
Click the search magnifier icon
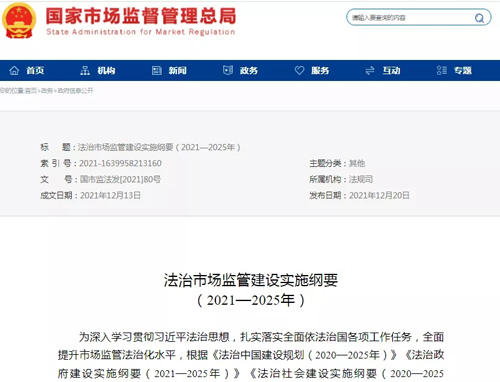(x=479, y=18)
